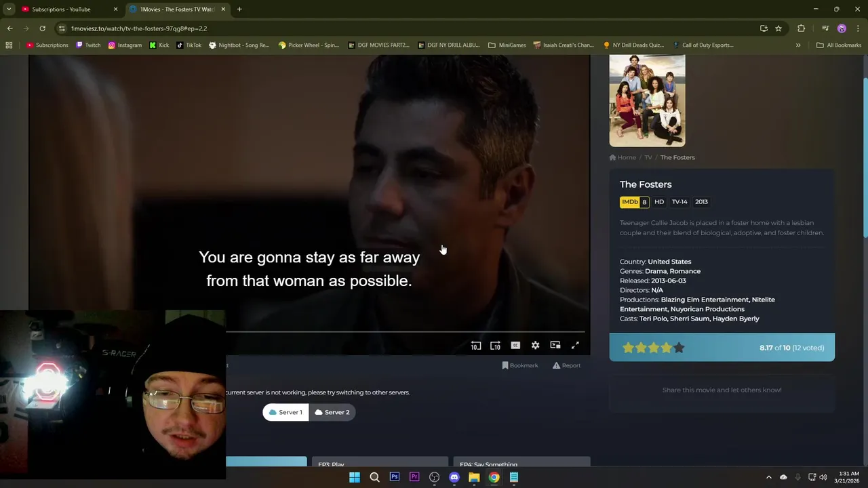This screenshot has height=488, width=868.
Task: Skip forward 10 seconds in player
Action: [496, 346]
